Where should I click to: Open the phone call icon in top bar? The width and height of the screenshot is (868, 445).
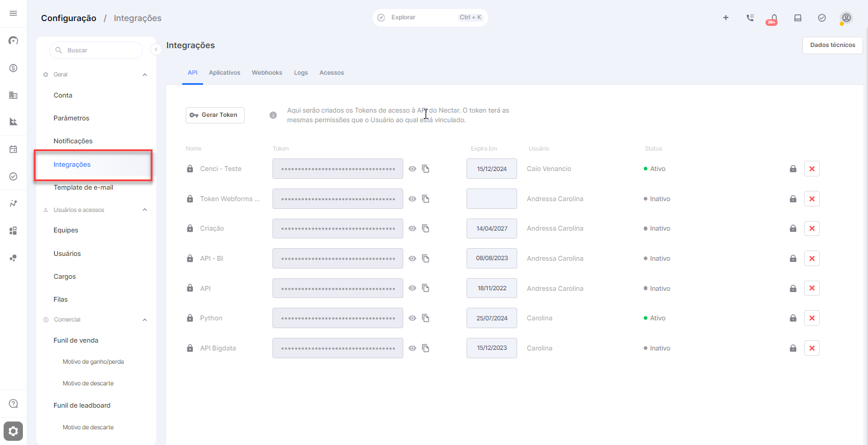(750, 17)
